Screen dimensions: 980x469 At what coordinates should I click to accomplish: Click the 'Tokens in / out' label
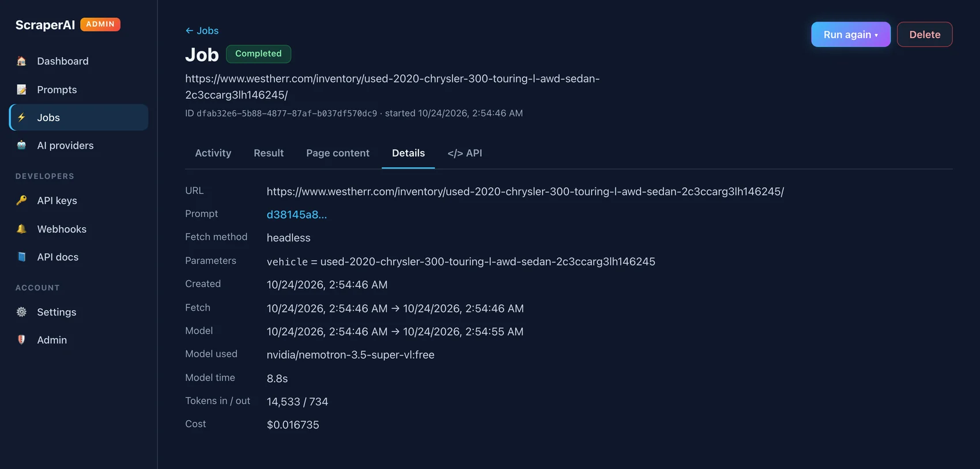[217, 400]
